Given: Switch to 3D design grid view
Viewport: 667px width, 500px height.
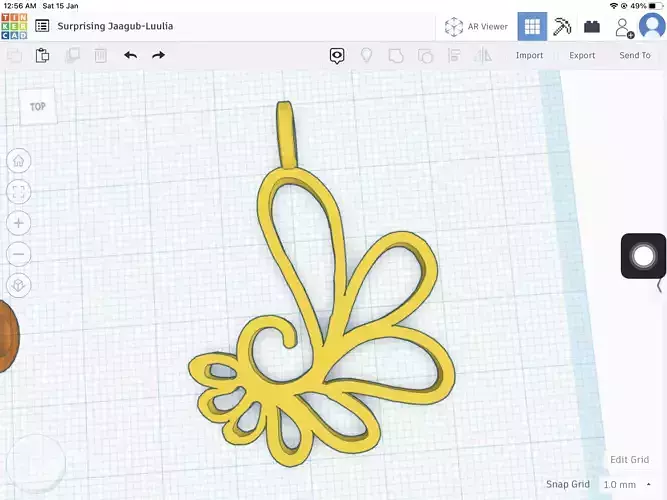Looking at the screenshot, I should (532, 26).
